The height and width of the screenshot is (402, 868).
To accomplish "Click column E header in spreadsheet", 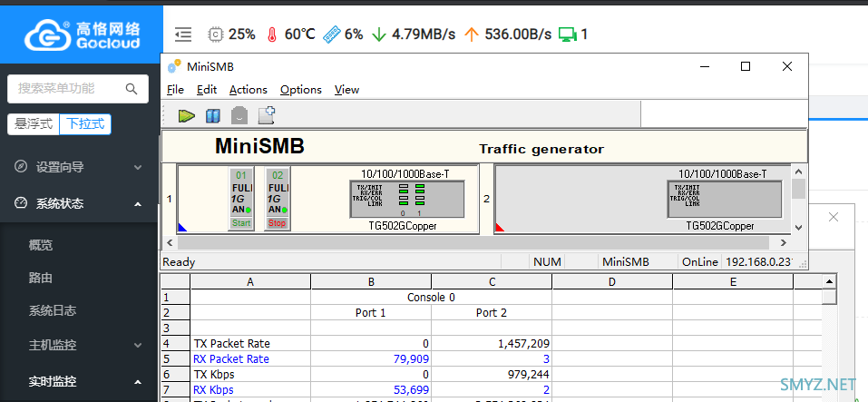I will (x=733, y=282).
